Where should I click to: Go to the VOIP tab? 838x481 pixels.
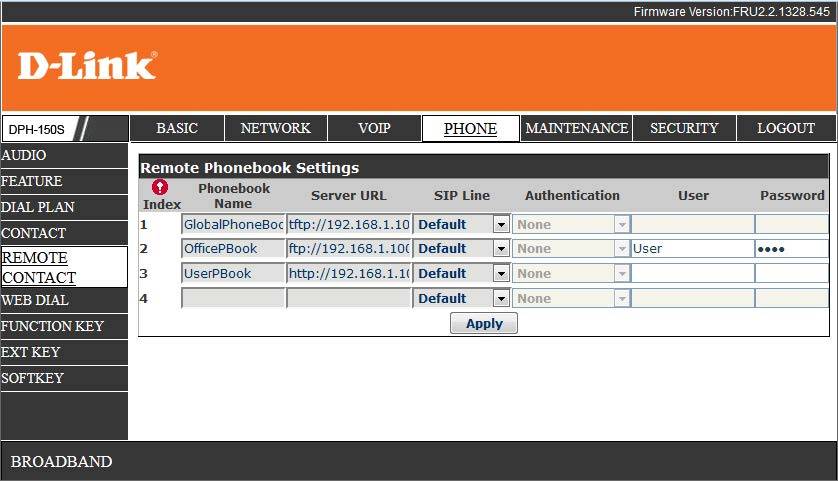click(374, 128)
